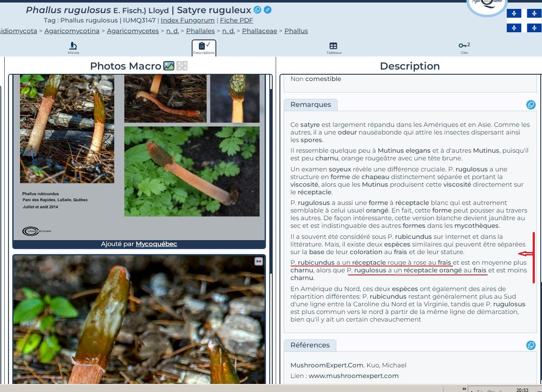Open the Fiche PDF link
The width and height of the screenshot is (542, 392).
[x=236, y=20]
